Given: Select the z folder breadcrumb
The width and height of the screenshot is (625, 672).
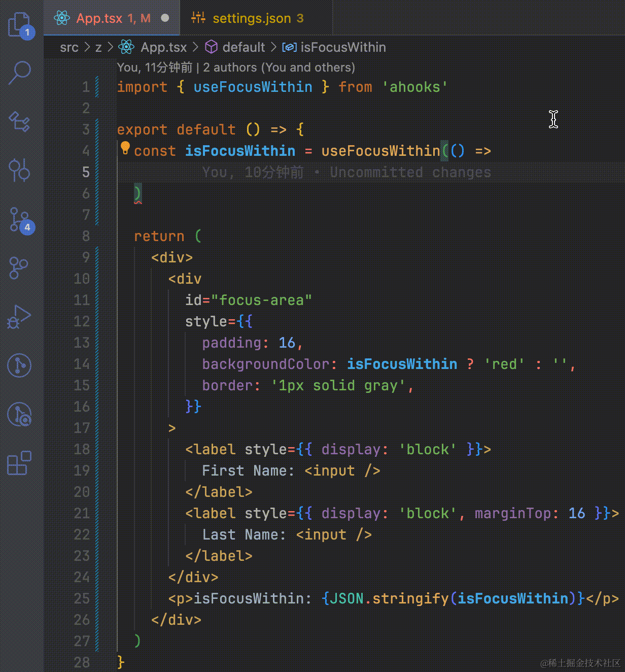Looking at the screenshot, I should pyautogui.click(x=98, y=47).
